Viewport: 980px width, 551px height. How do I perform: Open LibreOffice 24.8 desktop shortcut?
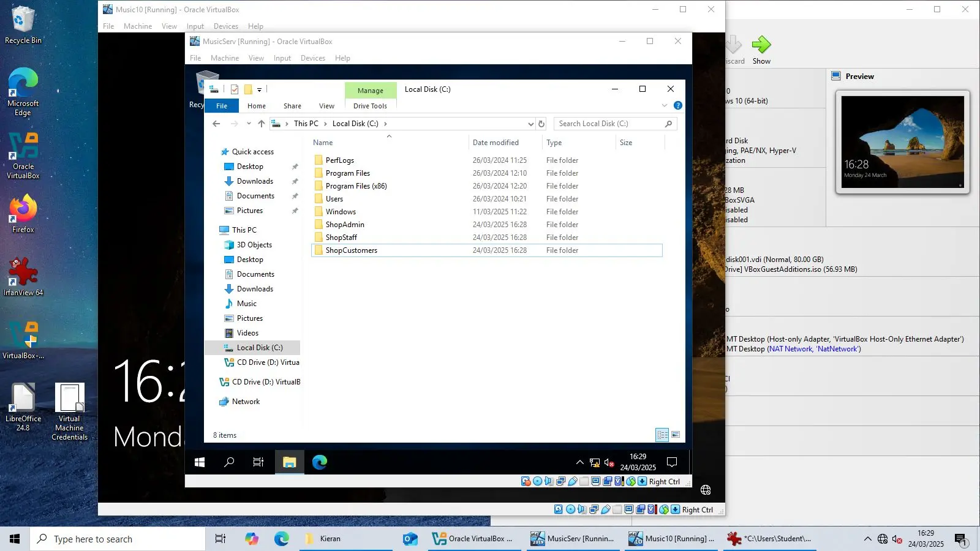[23, 407]
